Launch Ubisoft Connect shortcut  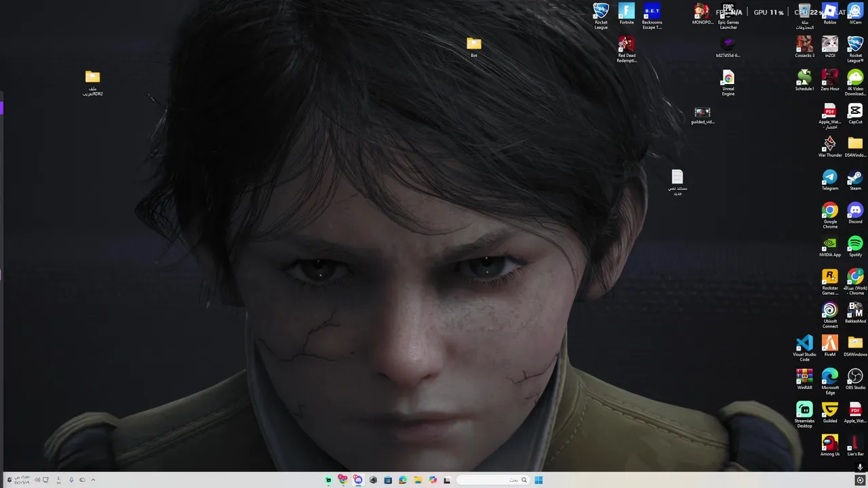coord(830,315)
